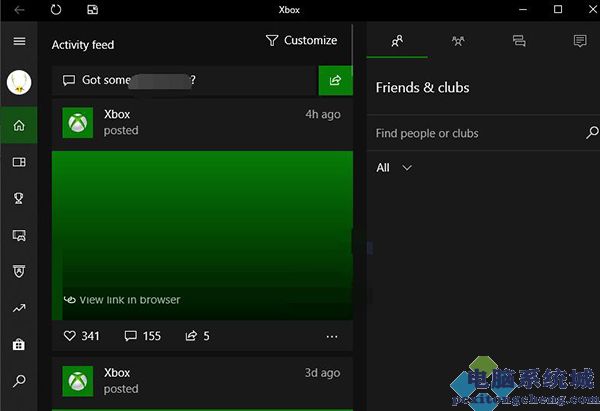
Task: Switch to the Activity alerts tab icon
Action: [580, 41]
